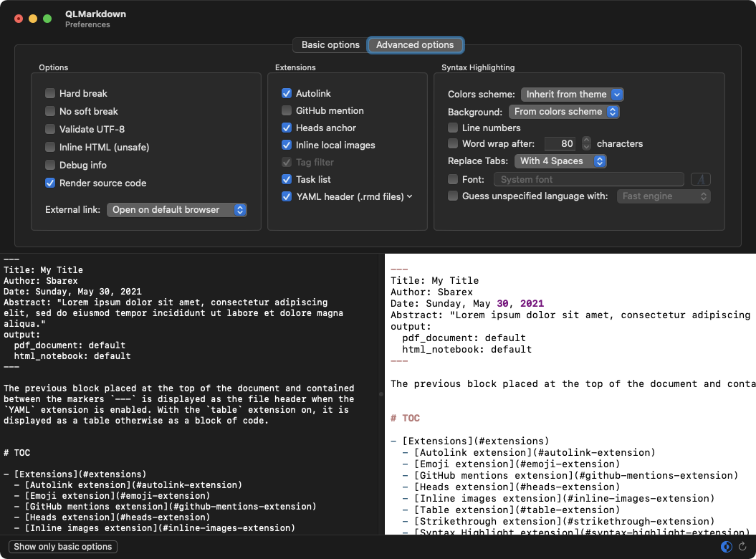This screenshot has height=559, width=756.
Task: Enable the Line numbers option
Action: point(453,127)
